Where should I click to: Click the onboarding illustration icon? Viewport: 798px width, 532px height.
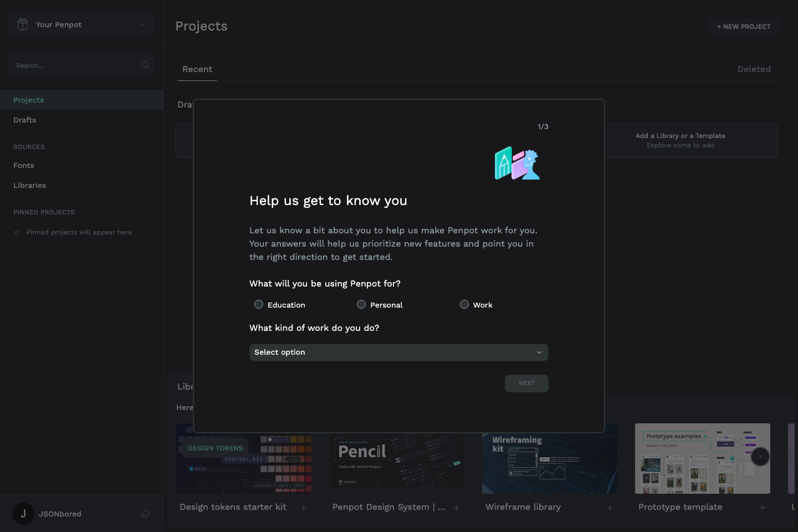coord(518,163)
